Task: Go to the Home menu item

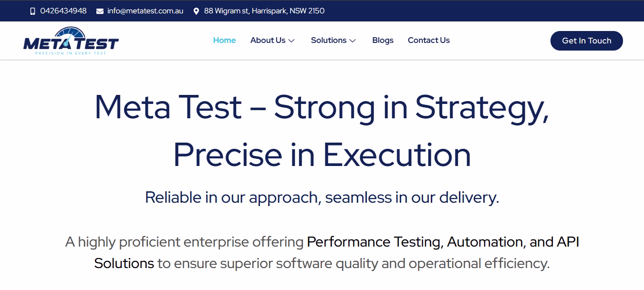Action: (x=224, y=41)
